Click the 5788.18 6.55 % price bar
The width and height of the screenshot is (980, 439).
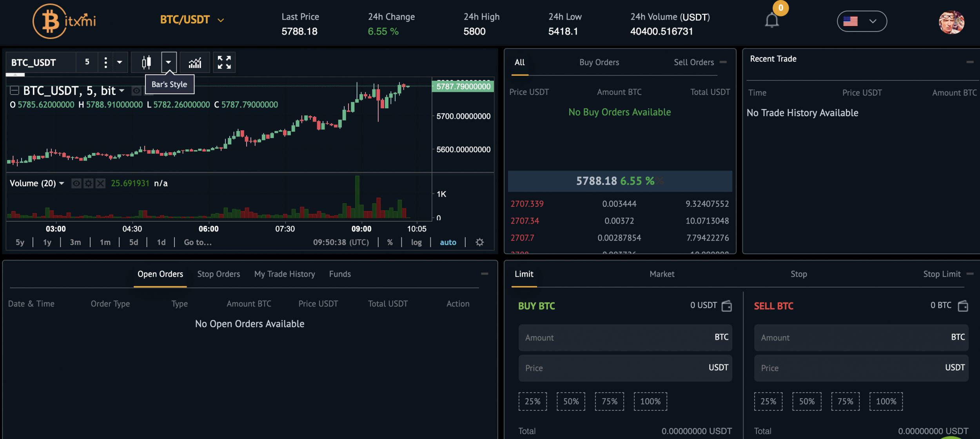tap(620, 181)
